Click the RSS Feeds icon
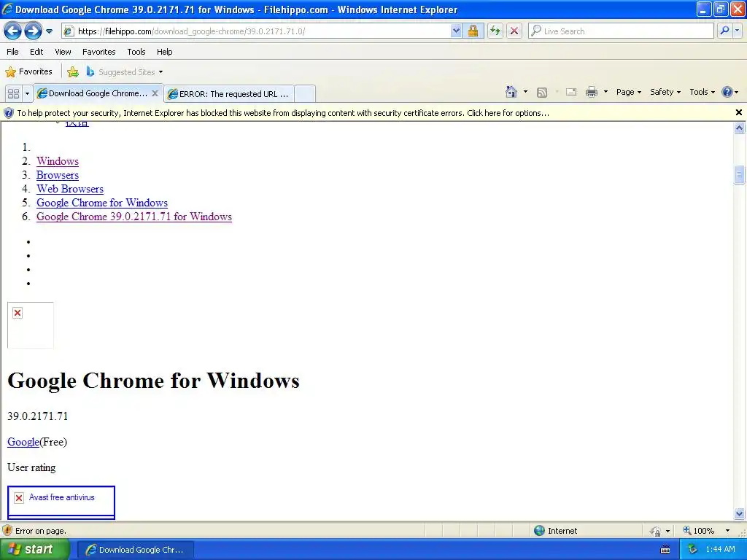The height and width of the screenshot is (560, 747). [542, 93]
